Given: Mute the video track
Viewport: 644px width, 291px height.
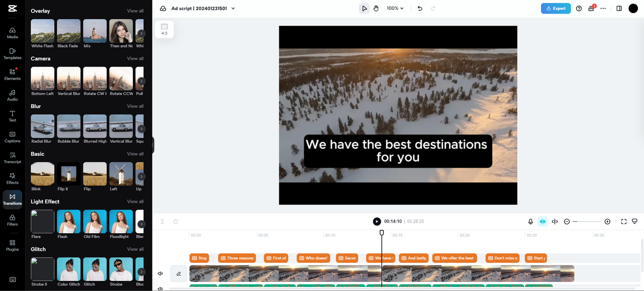Looking at the screenshot, I should [160, 274].
